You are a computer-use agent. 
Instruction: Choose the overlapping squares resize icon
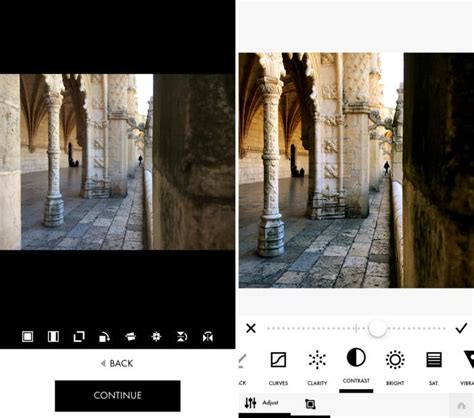pos(79,337)
